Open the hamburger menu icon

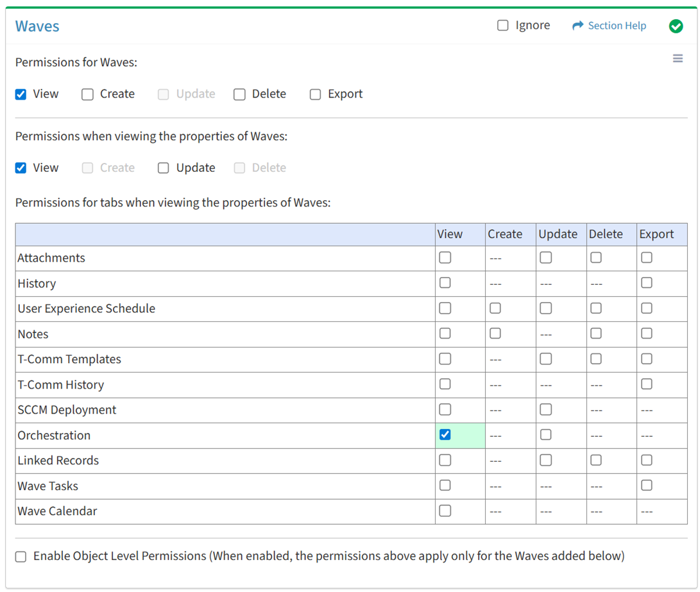678,58
